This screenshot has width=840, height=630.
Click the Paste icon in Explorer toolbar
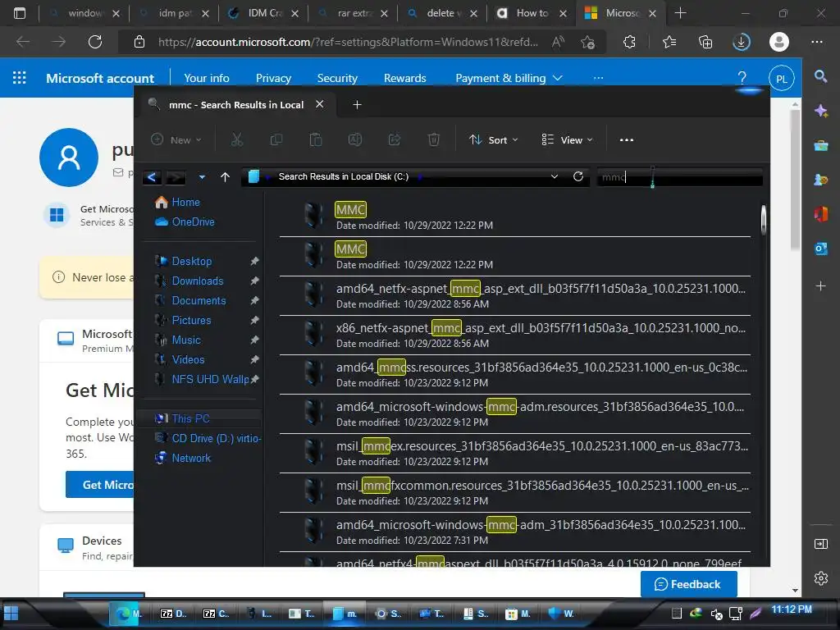(316, 139)
